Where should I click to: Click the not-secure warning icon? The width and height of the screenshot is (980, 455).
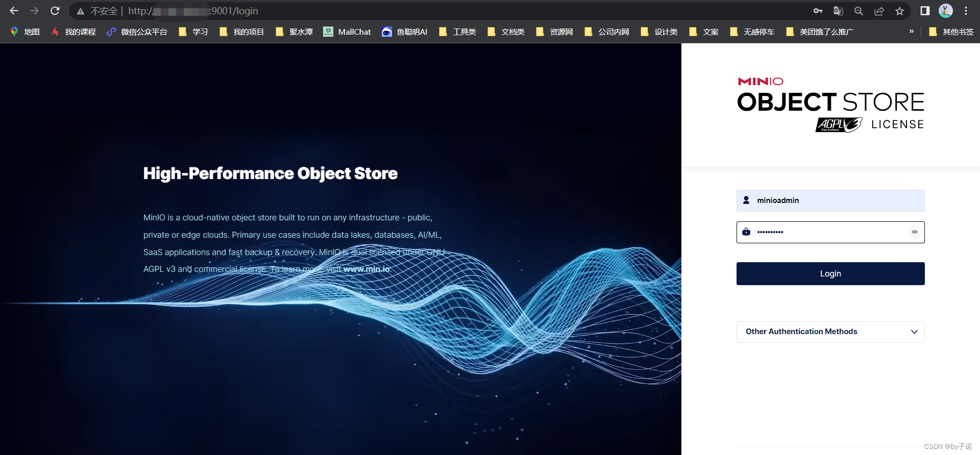tap(81, 11)
